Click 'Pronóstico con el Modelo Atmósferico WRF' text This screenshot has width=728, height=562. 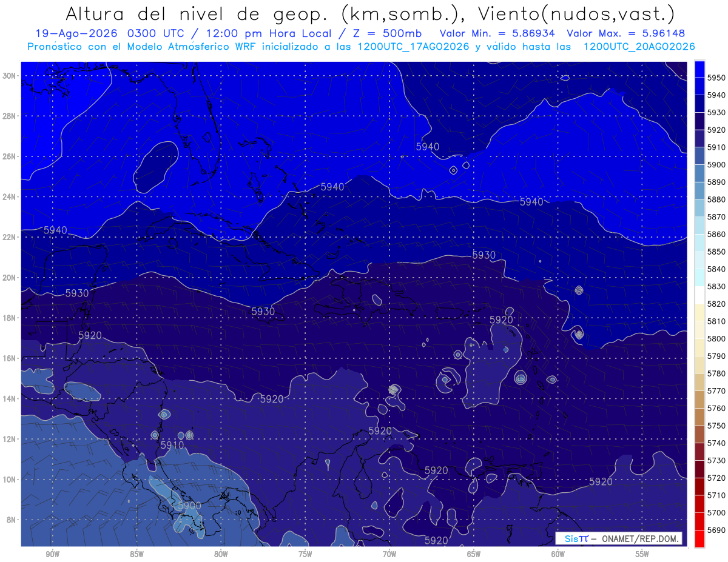(x=143, y=46)
